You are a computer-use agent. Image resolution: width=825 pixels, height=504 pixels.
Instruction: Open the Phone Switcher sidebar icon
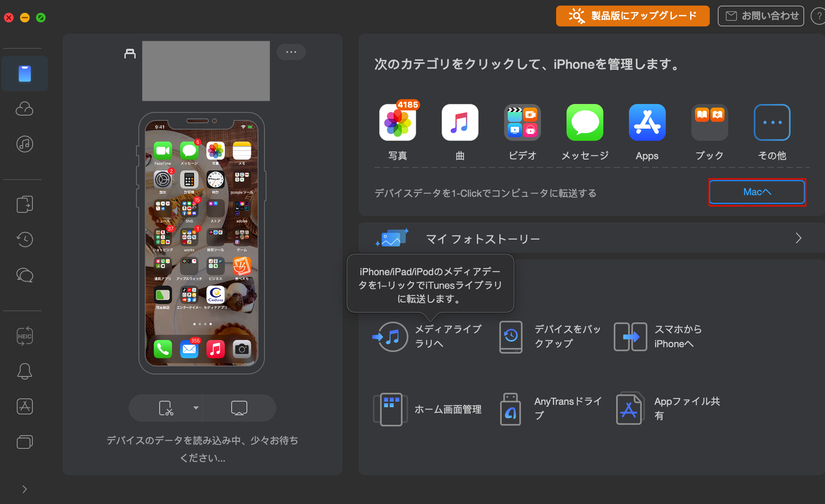pos(25,204)
